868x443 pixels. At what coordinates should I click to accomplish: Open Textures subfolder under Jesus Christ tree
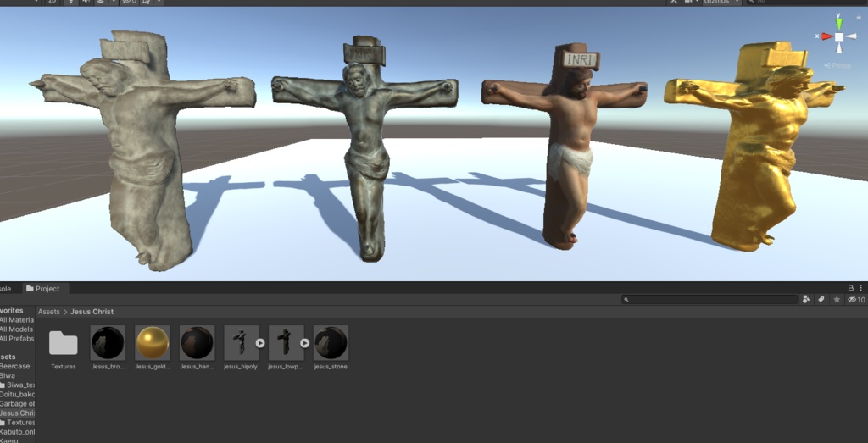pyautogui.click(x=18, y=423)
